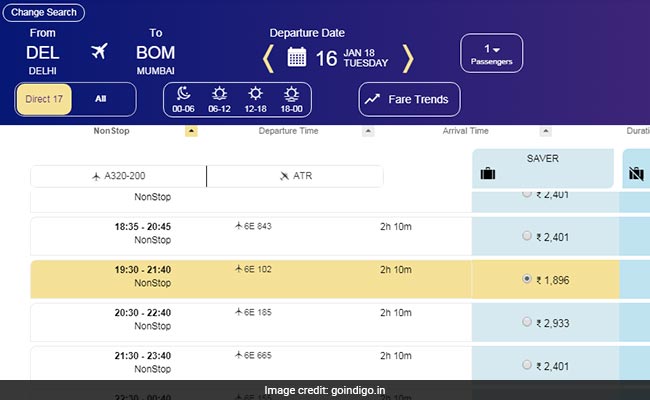Switch to All flights filter
This screenshot has height=400, width=650.
[x=101, y=99]
